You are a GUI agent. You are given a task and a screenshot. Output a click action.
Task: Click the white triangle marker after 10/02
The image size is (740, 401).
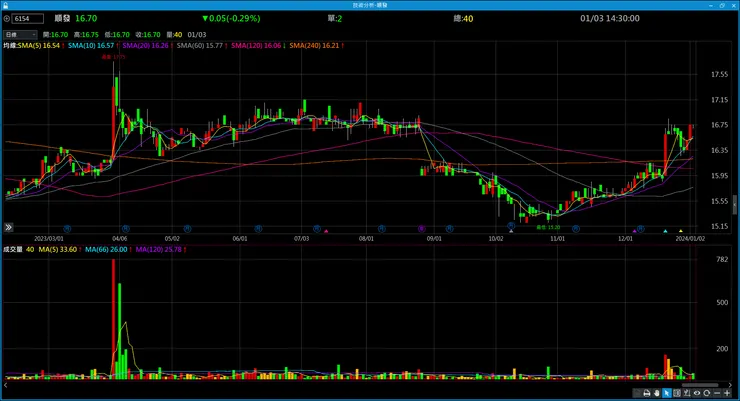coord(511,231)
